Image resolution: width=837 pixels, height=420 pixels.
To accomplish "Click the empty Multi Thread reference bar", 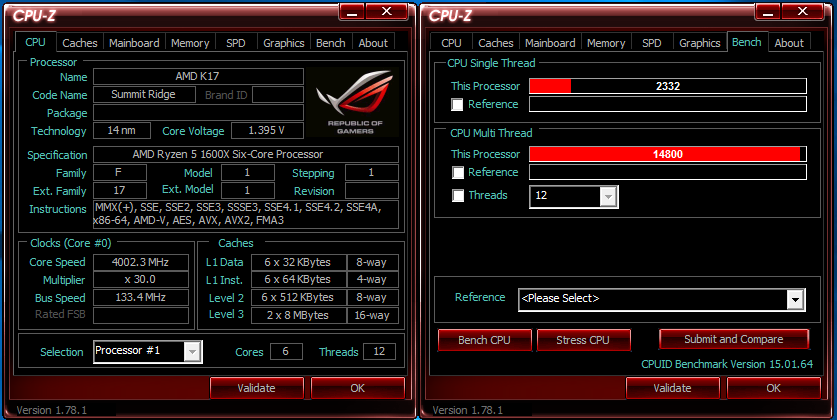I will (668, 172).
